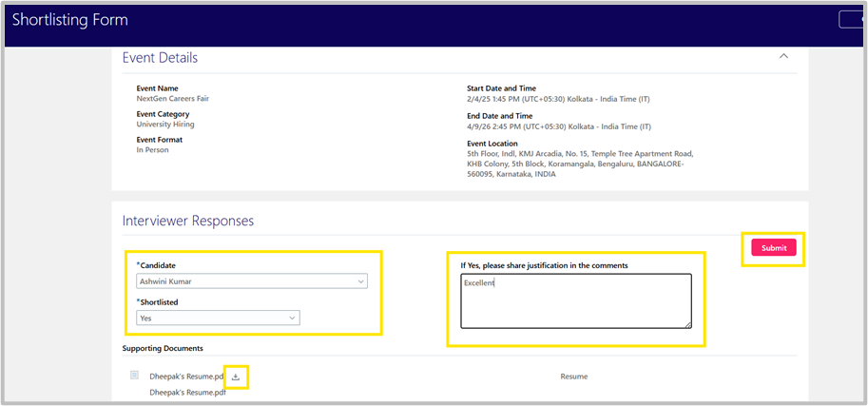Click the Start Date and Time value
Screen dimensions: 868x406
(558, 99)
